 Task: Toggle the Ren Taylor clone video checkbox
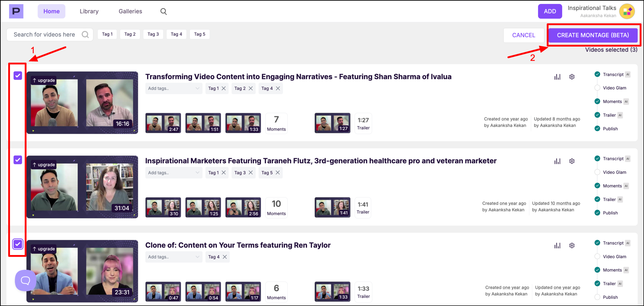pyautogui.click(x=18, y=244)
